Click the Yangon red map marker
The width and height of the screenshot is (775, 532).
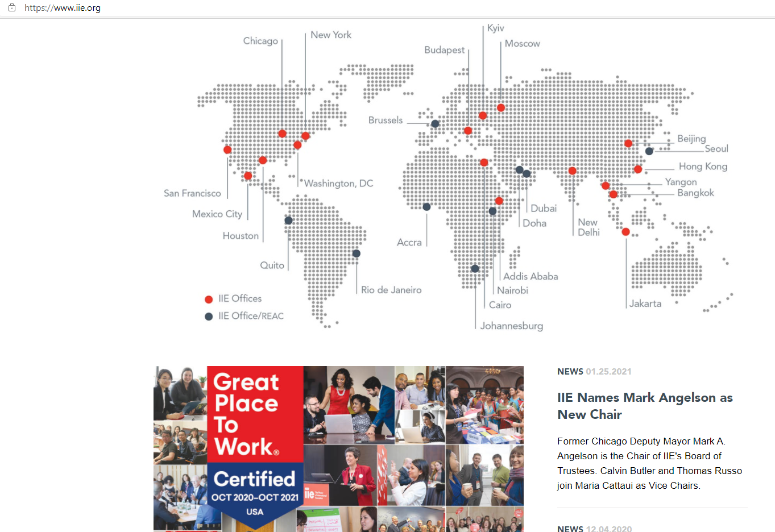pos(606,185)
